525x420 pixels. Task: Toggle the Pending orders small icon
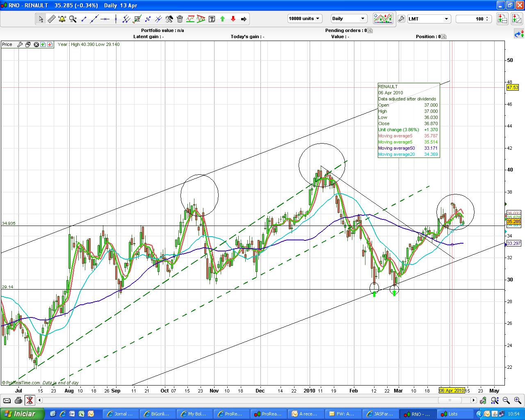[x=370, y=30]
